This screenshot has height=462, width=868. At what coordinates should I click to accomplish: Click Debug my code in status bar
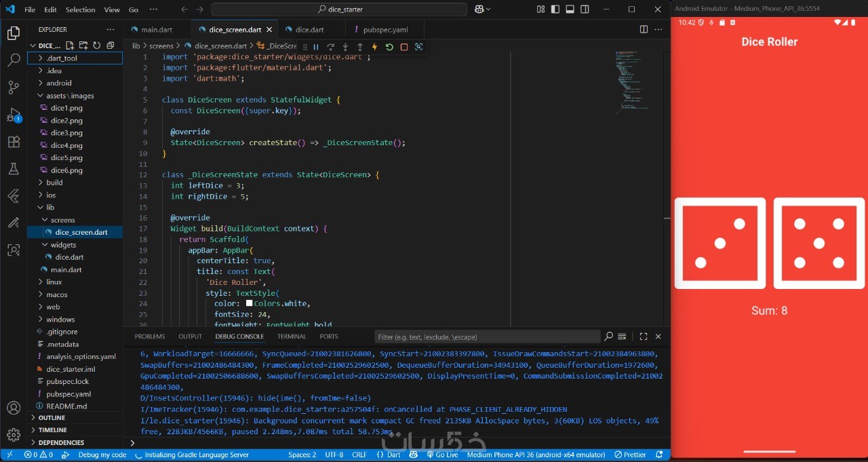point(102,455)
